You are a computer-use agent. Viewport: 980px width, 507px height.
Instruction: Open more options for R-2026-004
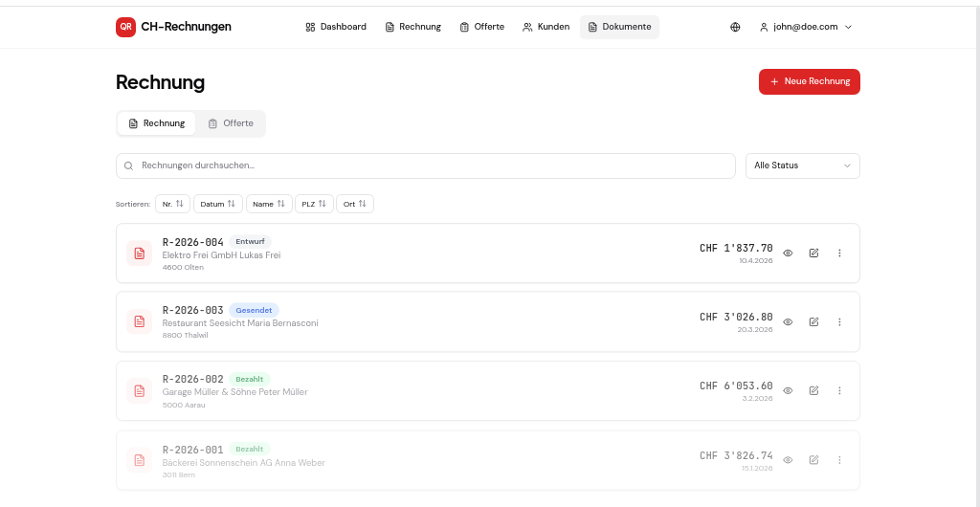pos(839,253)
